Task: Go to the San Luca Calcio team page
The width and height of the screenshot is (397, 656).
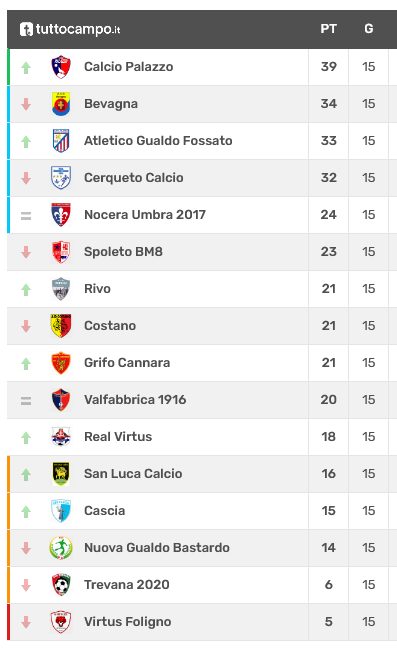Action: [133, 474]
